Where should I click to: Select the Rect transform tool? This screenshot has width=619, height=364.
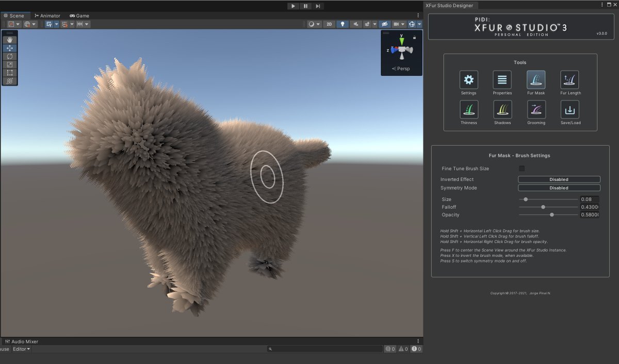click(10, 73)
